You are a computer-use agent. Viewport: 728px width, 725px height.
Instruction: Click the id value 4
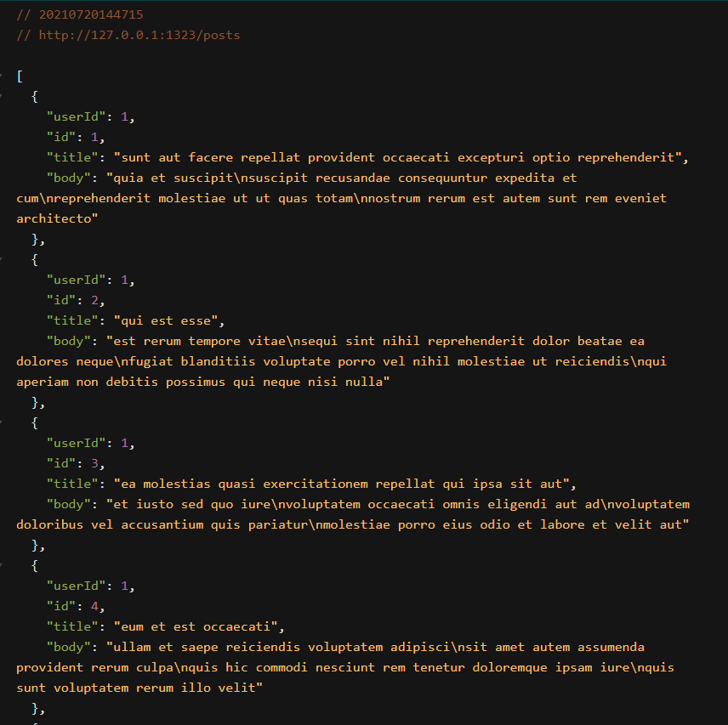[x=94, y=607]
